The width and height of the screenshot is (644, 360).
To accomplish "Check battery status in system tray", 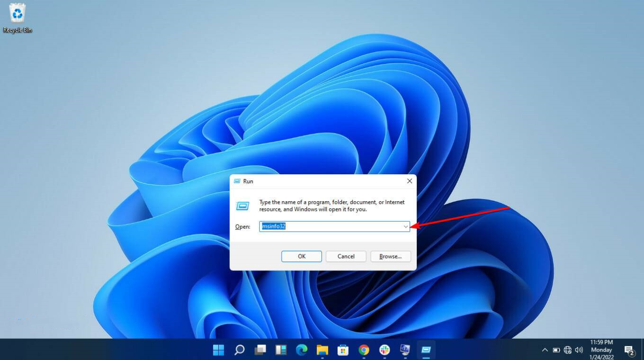I will click(x=556, y=350).
